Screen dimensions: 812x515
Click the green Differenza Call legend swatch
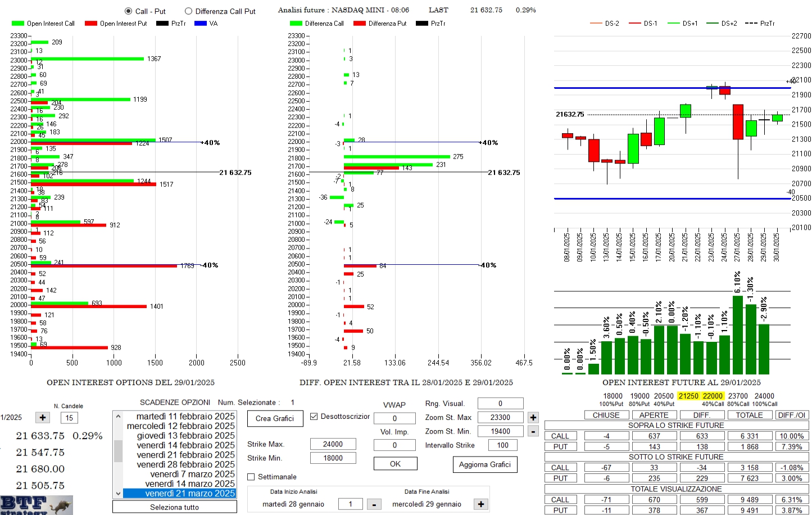click(296, 24)
